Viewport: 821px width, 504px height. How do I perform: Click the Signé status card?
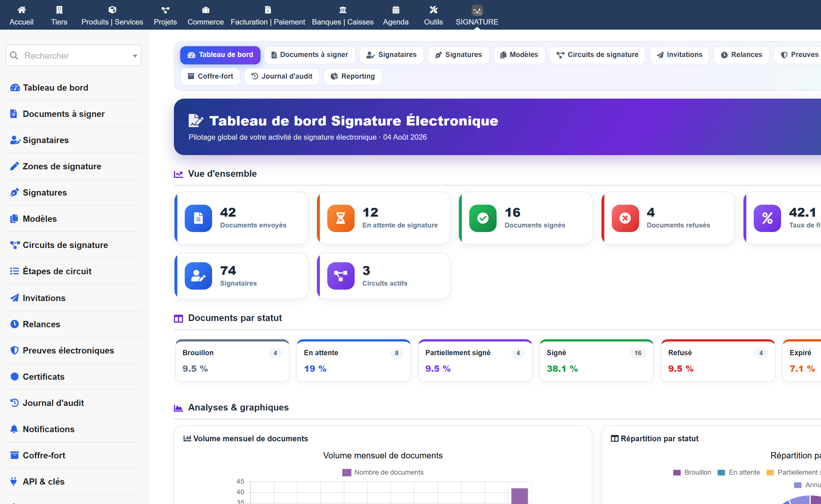click(x=597, y=361)
